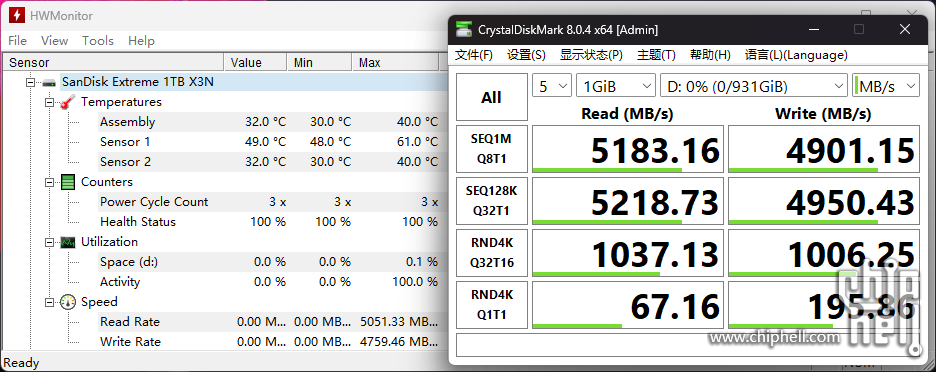Click the 4950.43 SEQ128K write result
This screenshot has width=936, height=372.
pos(824,201)
